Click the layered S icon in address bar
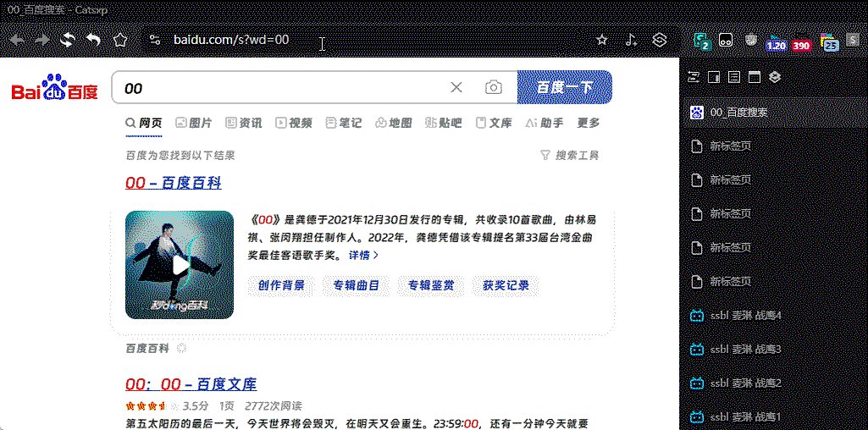Image resolution: width=868 pixels, height=430 pixels. click(x=660, y=40)
